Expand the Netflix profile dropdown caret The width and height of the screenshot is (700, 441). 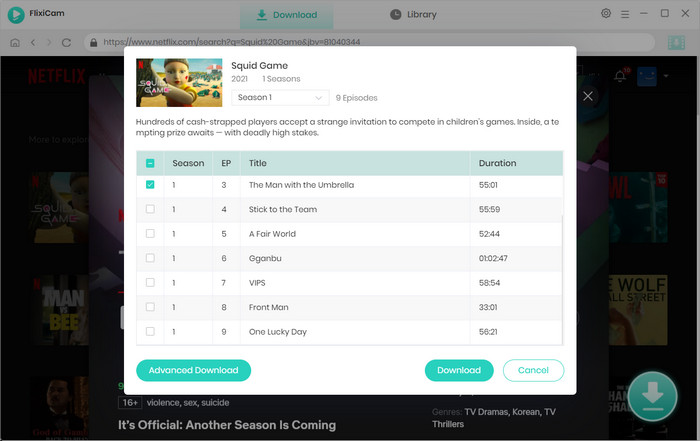coord(666,76)
